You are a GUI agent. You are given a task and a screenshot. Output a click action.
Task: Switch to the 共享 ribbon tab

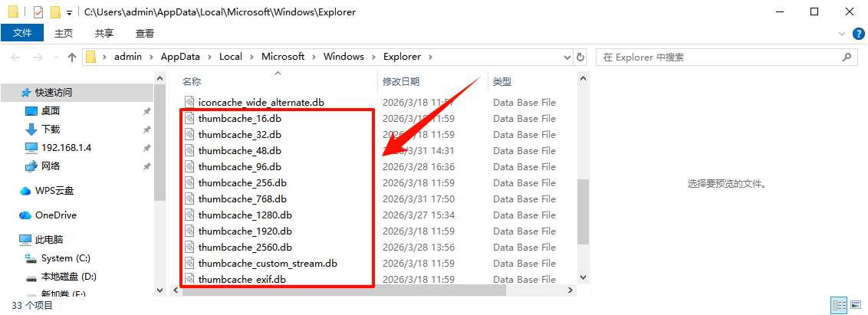pyautogui.click(x=104, y=33)
